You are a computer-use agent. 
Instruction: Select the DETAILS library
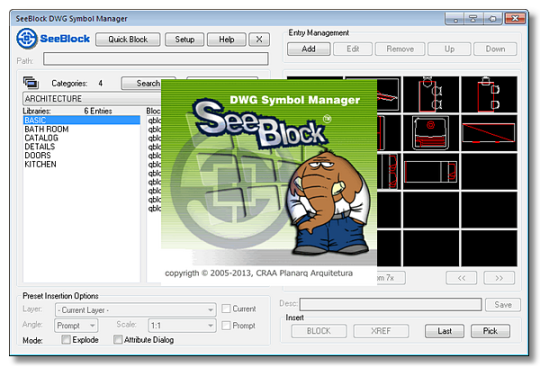coord(82,147)
